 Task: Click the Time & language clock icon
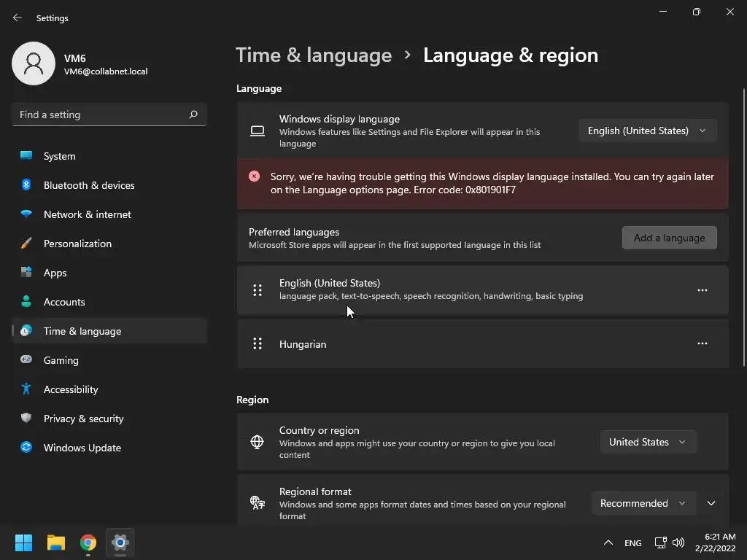[x=26, y=330]
